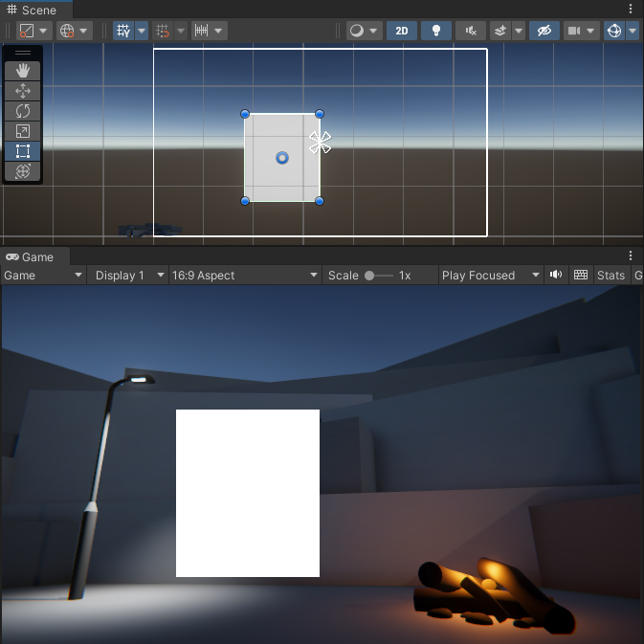Viewport: 644px width, 644px height.
Task: Toggle Gizmos visibility button
Action: [x=614, y=31]
